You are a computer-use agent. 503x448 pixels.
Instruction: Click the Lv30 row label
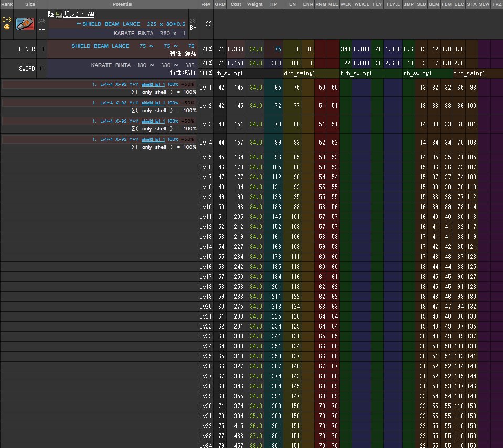(206, 406)
